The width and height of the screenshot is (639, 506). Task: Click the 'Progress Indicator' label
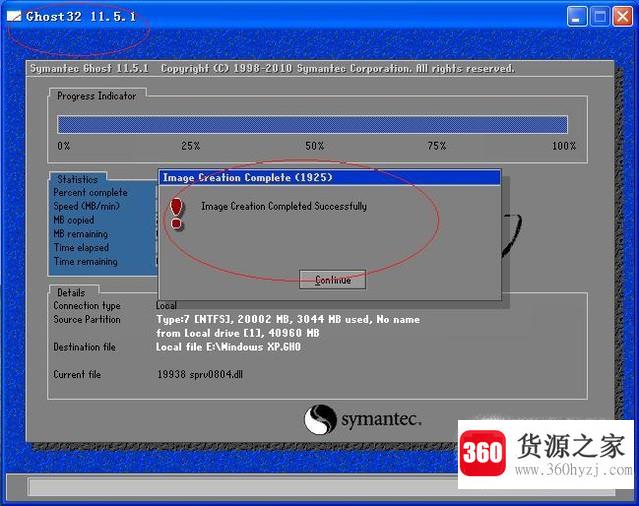[x=97, y=96]
